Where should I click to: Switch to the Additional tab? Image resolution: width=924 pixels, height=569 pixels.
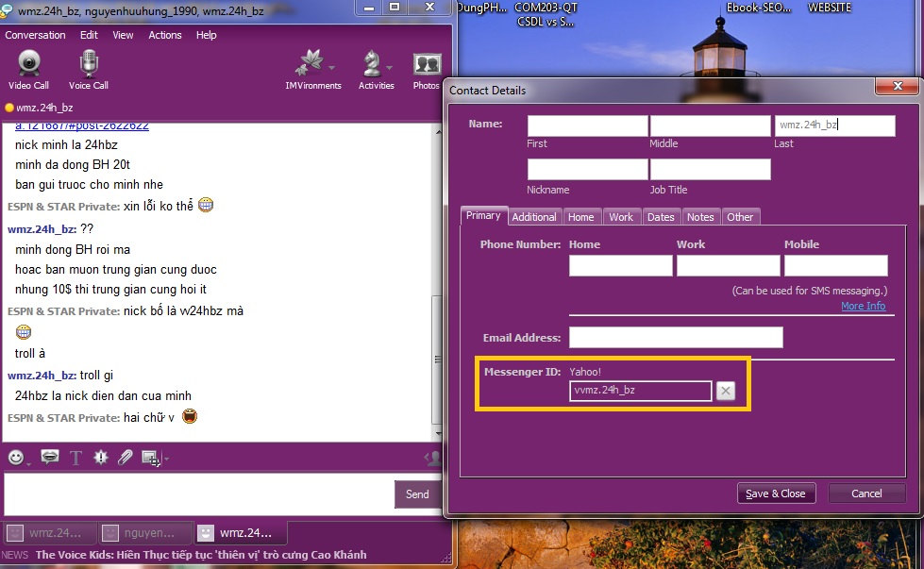click(x=534, y=217)
